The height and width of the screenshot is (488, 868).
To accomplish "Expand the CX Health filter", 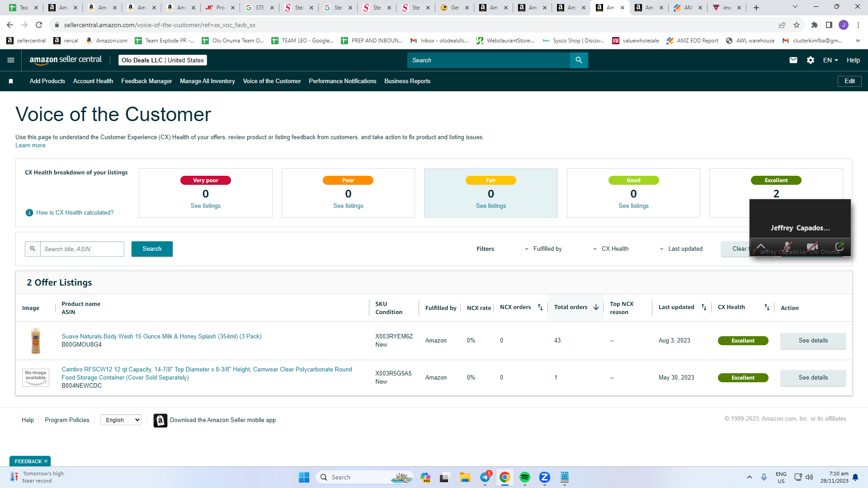I will [610, 249].
